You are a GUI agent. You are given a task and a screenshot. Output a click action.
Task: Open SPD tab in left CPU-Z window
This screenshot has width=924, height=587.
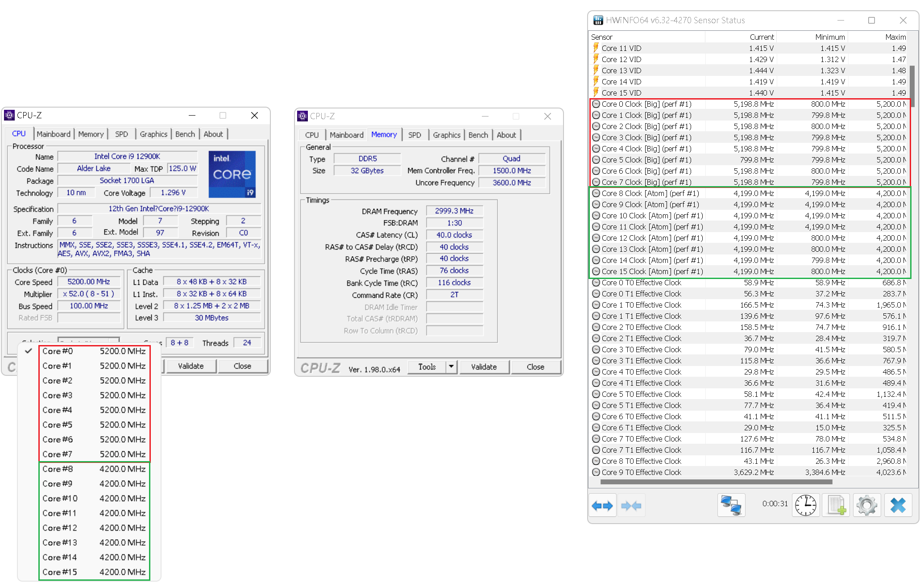(121, 134)
